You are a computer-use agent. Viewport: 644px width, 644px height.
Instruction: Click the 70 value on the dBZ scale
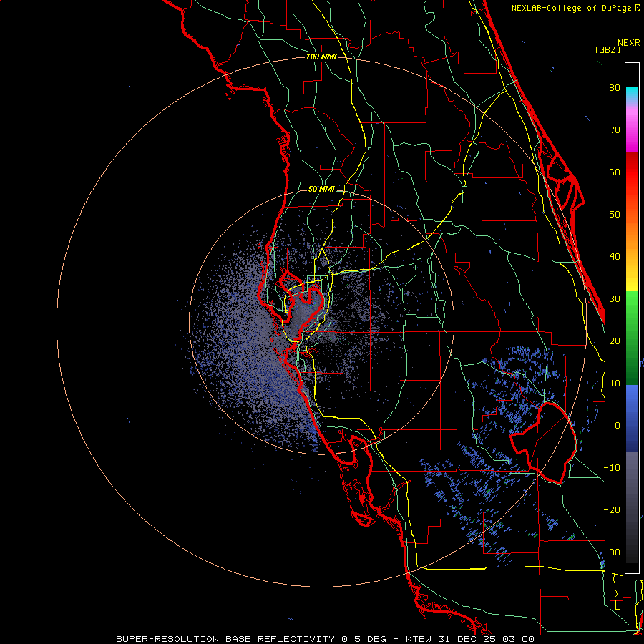click(x=615, y=130)
